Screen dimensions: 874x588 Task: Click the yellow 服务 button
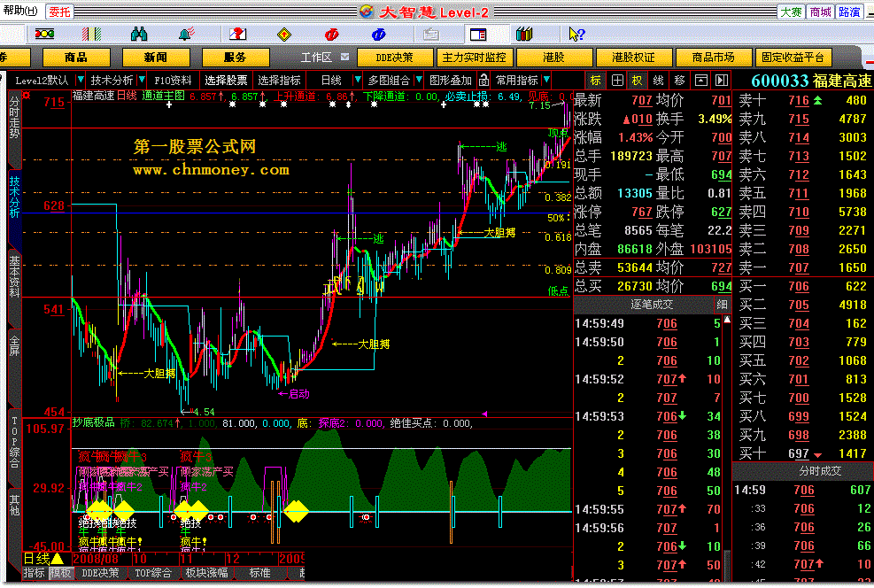[x=236, y=58]
